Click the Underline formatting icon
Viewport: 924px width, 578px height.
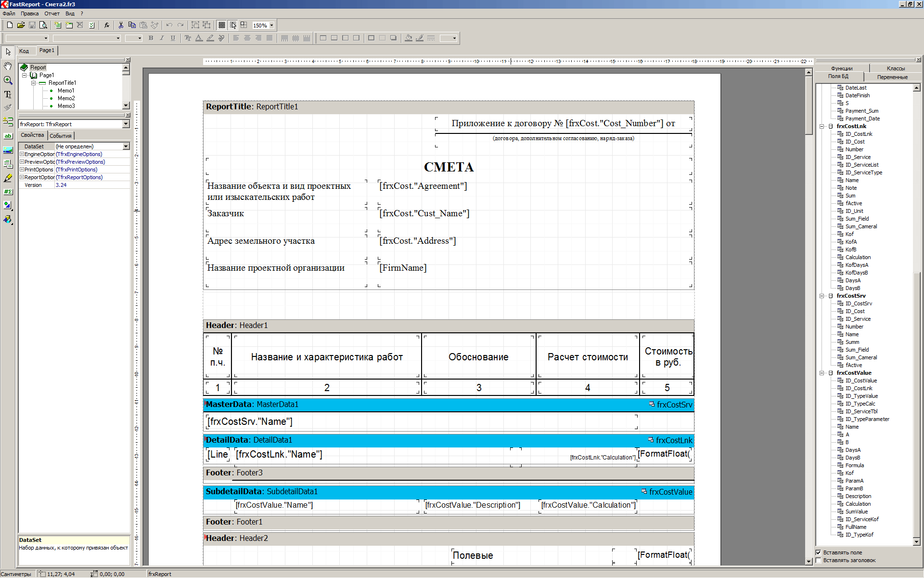[x=173, y=38]
